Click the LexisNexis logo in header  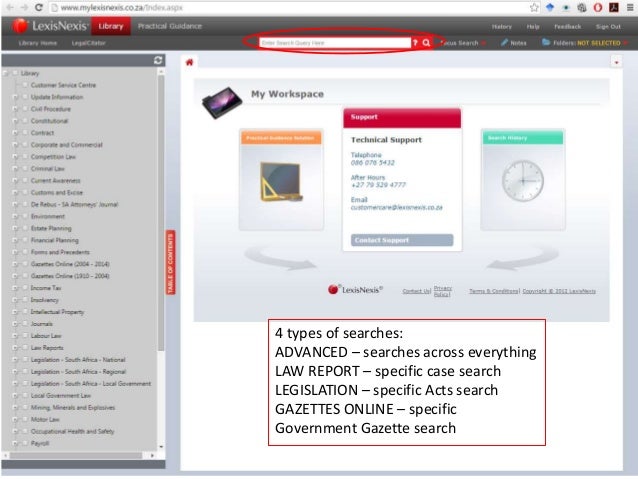click(50, 26)
